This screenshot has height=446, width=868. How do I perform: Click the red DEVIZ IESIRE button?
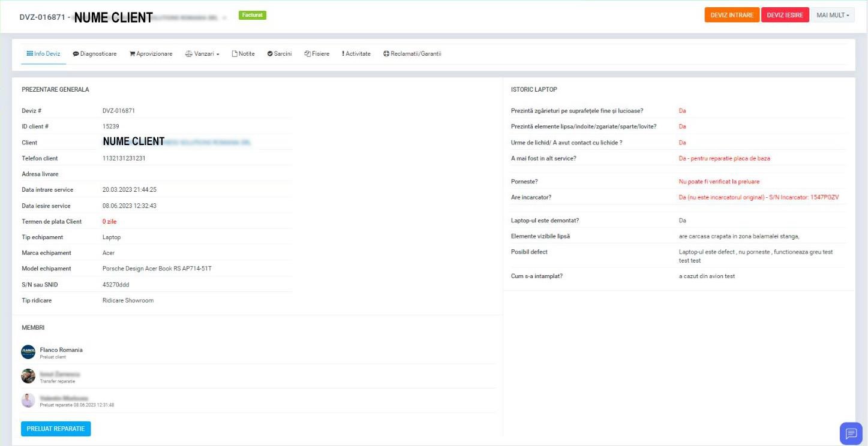tap(785, 15)
